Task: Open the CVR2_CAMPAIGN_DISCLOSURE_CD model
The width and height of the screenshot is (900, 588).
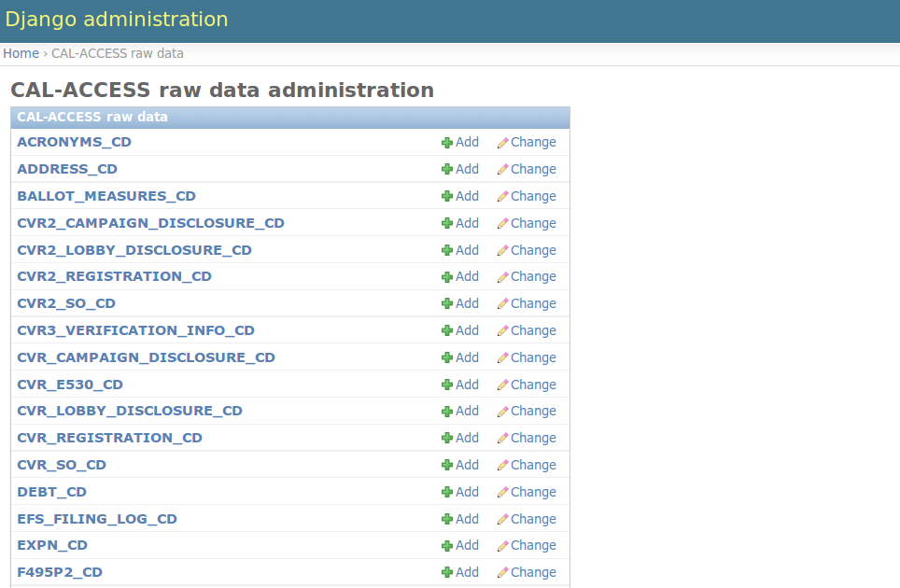Action: [150, 223]
